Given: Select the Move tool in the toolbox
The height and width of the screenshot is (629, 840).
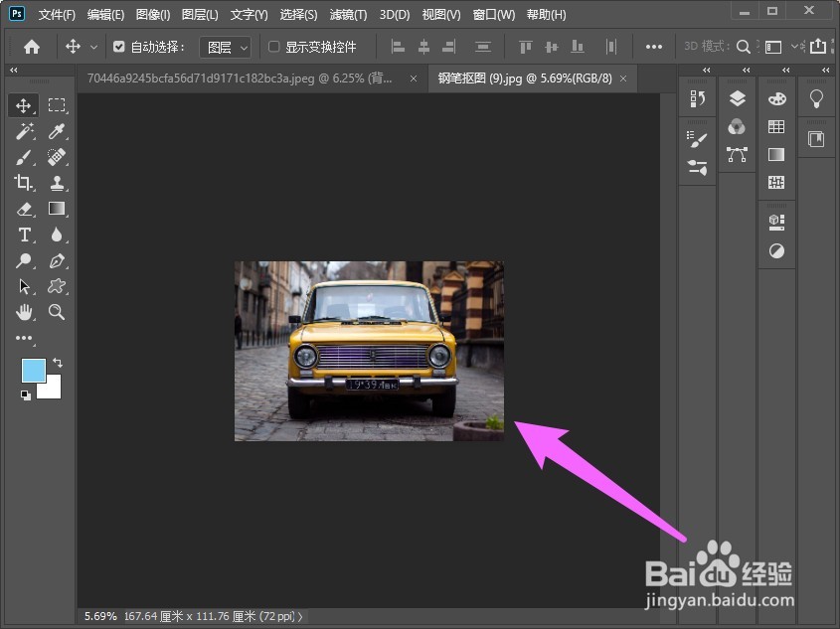Looking at the screenshot, I should pos(23,105).
